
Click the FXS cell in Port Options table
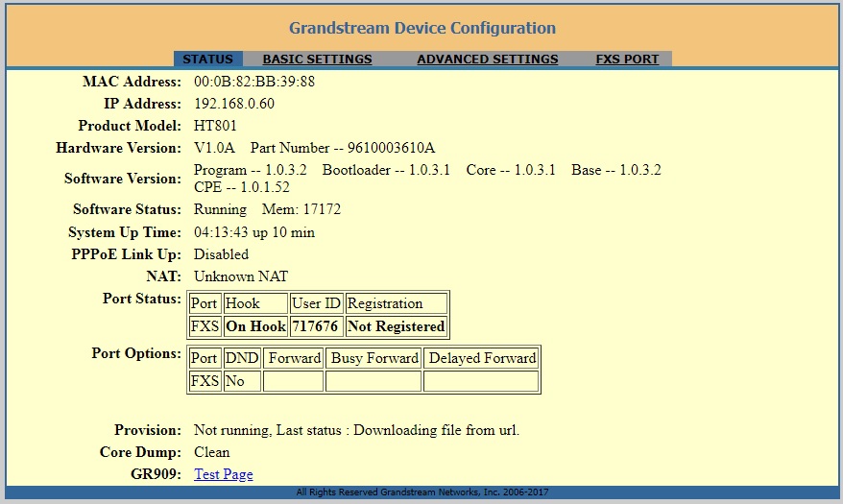205,381
